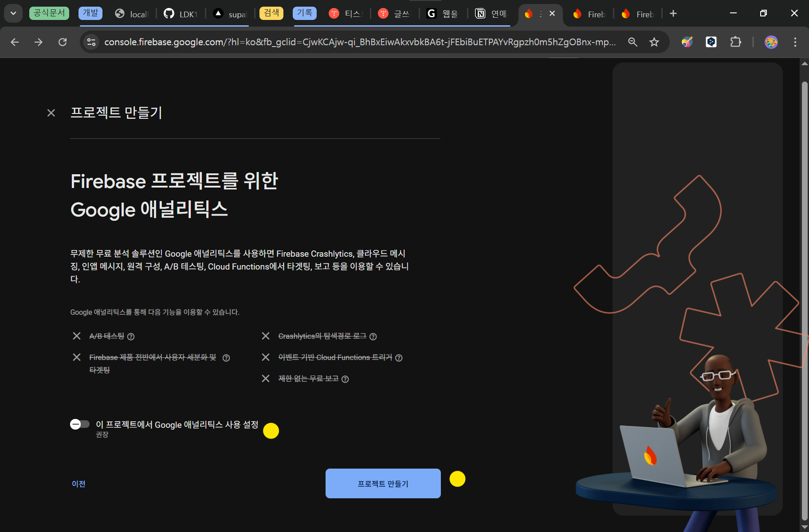Click scrollbar down arrow
The width and height of the screenshot is (809, 532).
805,527
